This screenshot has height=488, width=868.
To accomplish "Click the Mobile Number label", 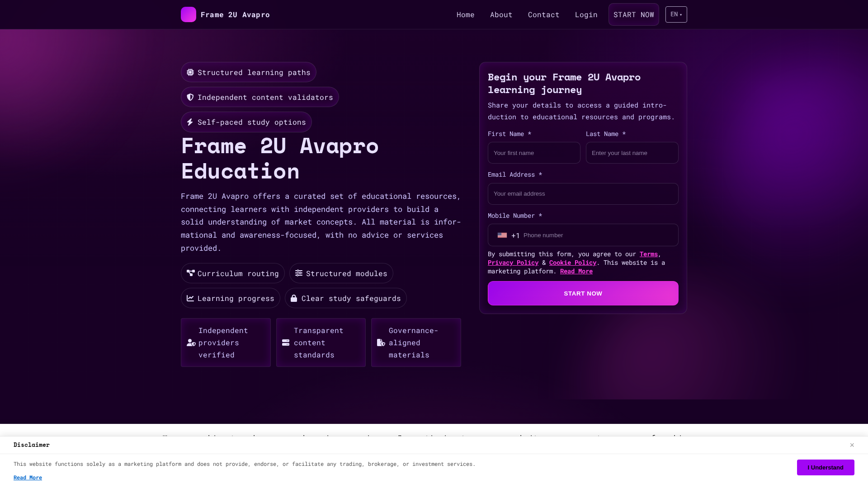I will point(515,216).
